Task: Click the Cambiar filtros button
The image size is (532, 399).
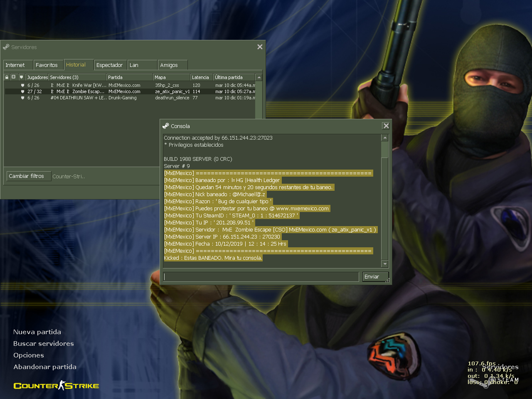Action: 29,176
